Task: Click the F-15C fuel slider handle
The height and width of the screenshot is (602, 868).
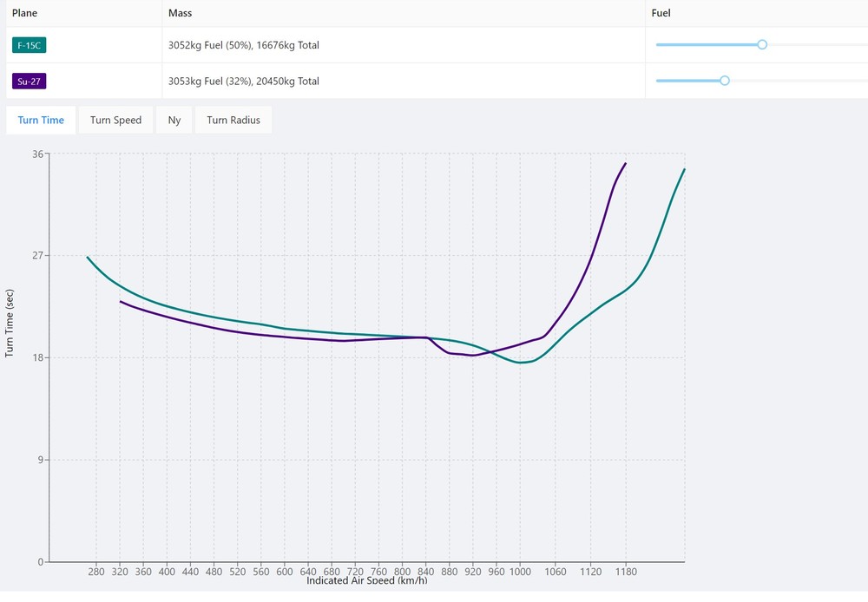Action: click(x=762, y=44)
